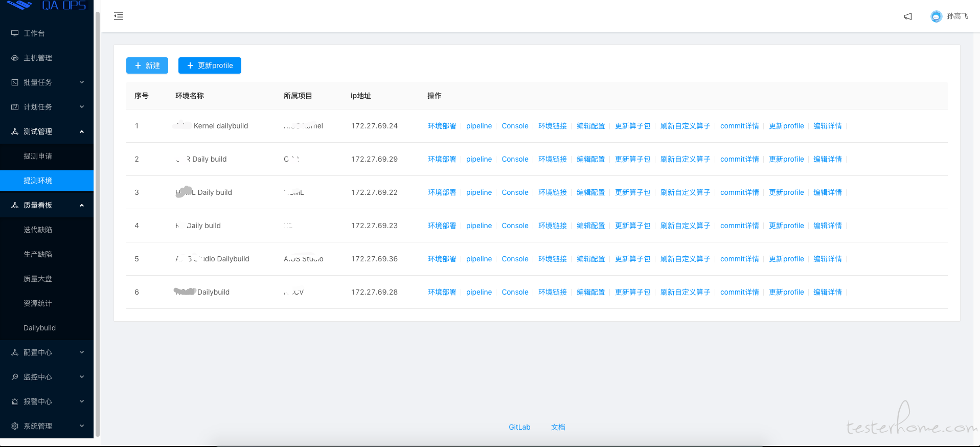Open notifications via the megaphone icon
Image resolution: width=980 pixels, height=447 pixels.
coord(908,16)
